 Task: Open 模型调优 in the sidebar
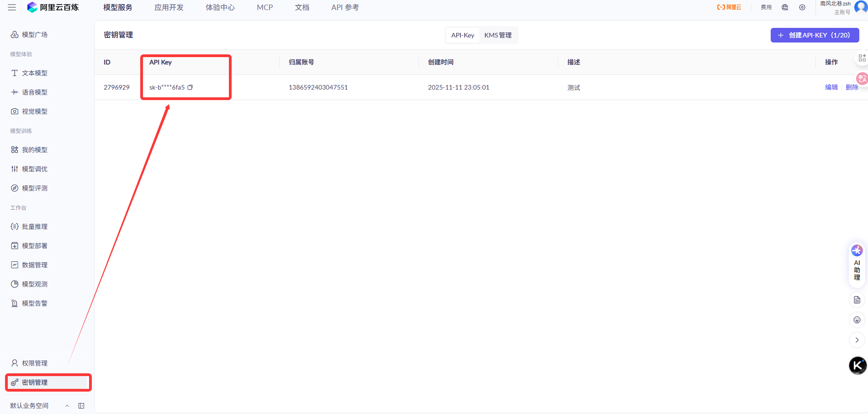tap(35, 169)
